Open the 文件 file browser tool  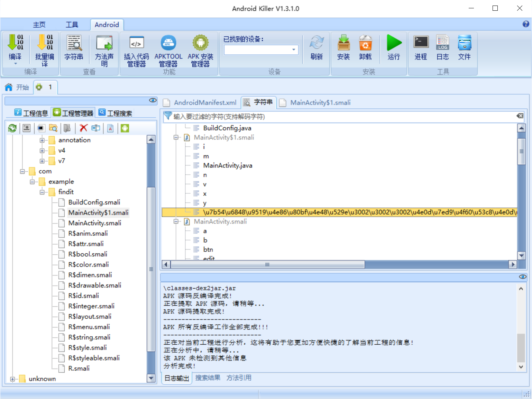[465, 47]
